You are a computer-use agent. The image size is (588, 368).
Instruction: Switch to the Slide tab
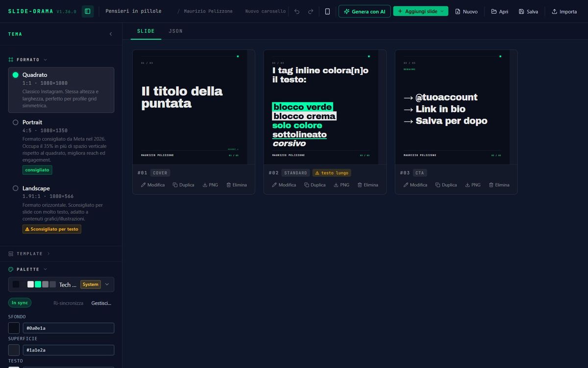[146, 31]
